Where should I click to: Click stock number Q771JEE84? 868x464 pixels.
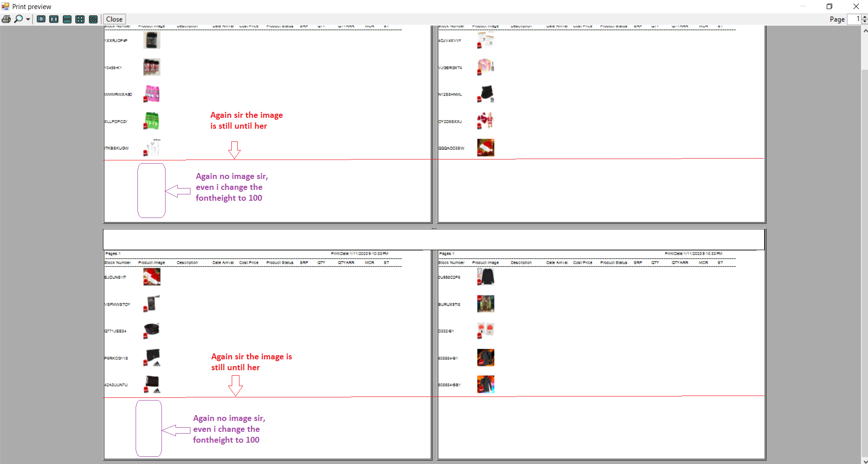[116, 331]
